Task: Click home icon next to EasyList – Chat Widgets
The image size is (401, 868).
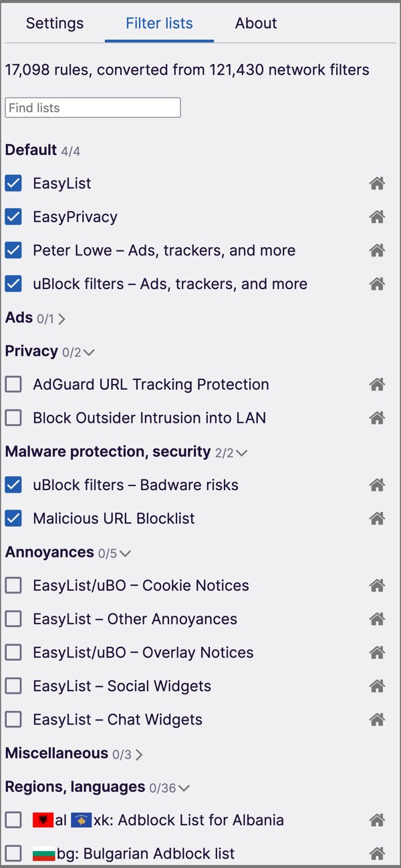Action: click(377, 720)
